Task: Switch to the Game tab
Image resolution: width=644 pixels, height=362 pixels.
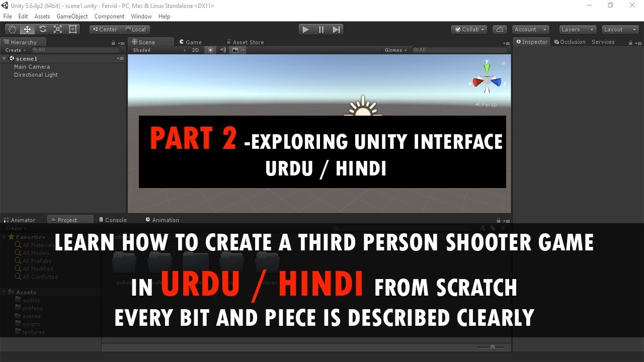Action: (190, 42)
